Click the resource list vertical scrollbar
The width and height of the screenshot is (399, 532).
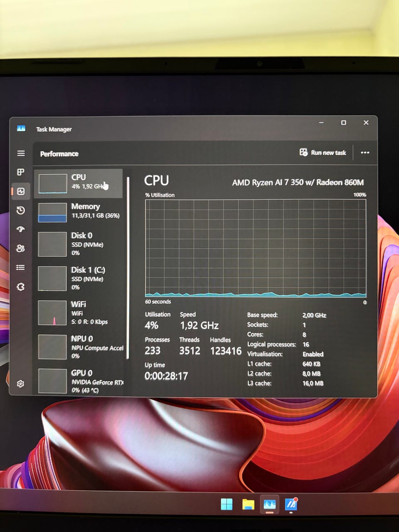[x=128, y=268]
